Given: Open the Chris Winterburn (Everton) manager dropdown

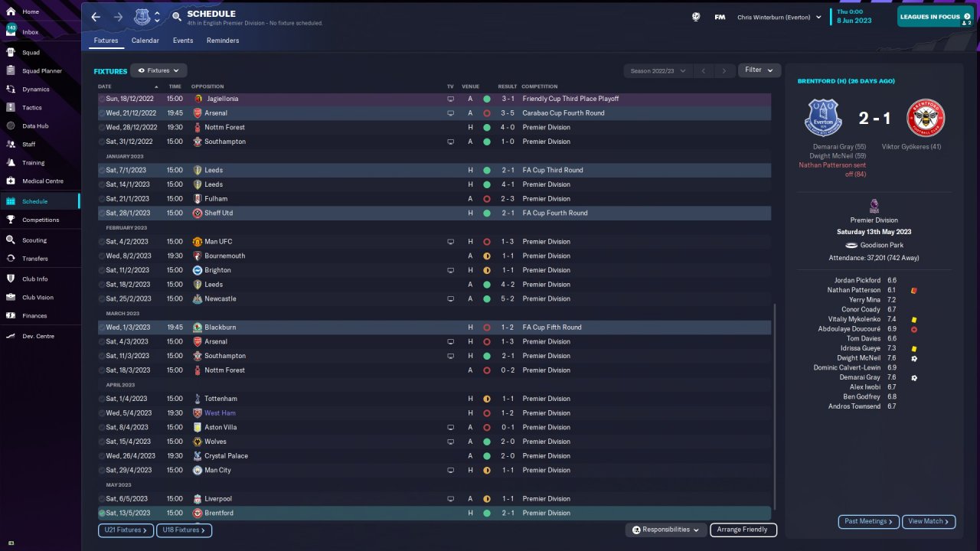Looking at the screenshot, I should 779,17.
